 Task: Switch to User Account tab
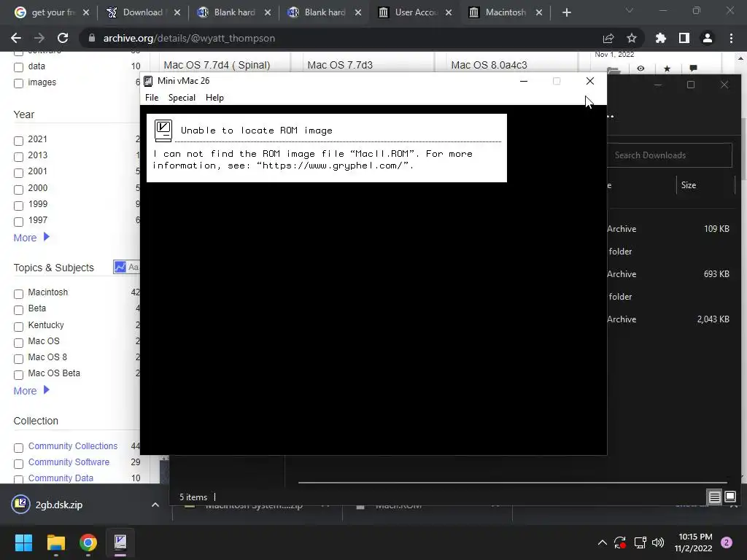tap(414, 12)
